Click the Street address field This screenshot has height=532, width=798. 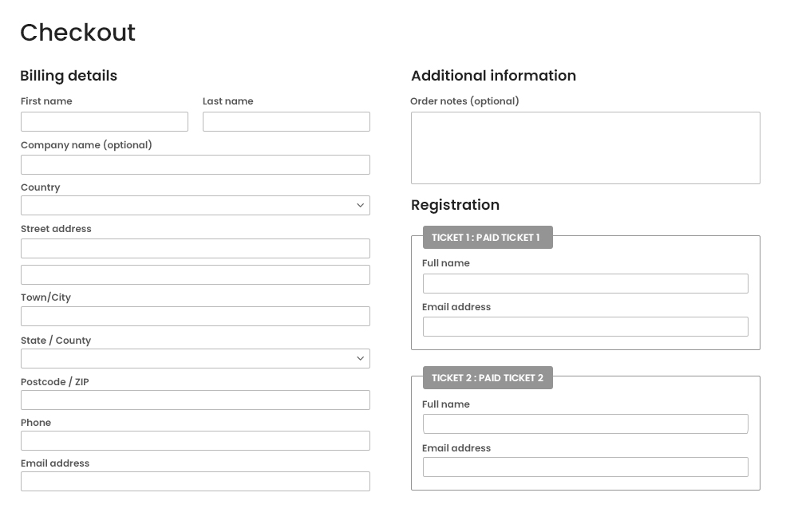coord(196,248)
